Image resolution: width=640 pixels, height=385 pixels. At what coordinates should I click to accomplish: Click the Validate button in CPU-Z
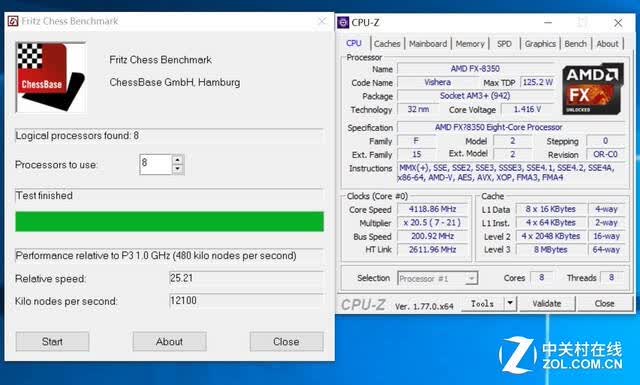click(x=547, y=303)
